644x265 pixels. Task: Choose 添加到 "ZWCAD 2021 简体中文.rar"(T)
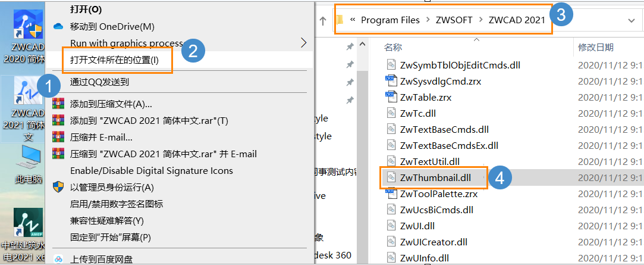(x=149, y=120)
